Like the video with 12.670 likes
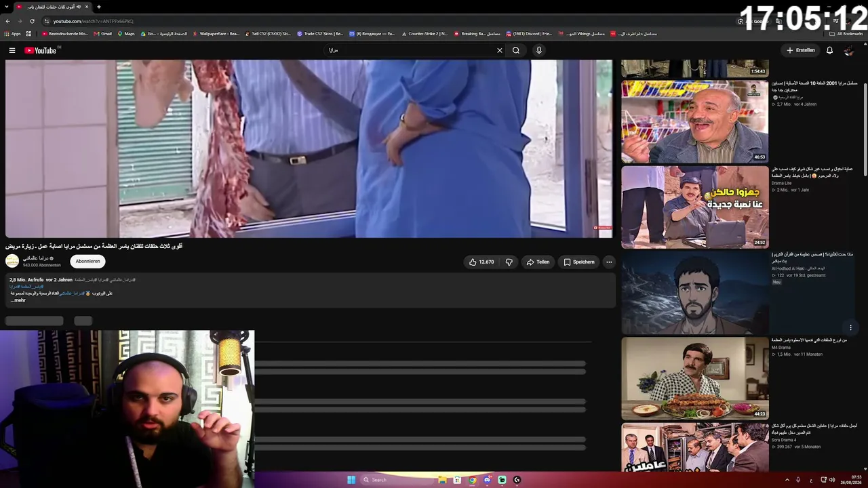The image size is (868, 488). 481,262
